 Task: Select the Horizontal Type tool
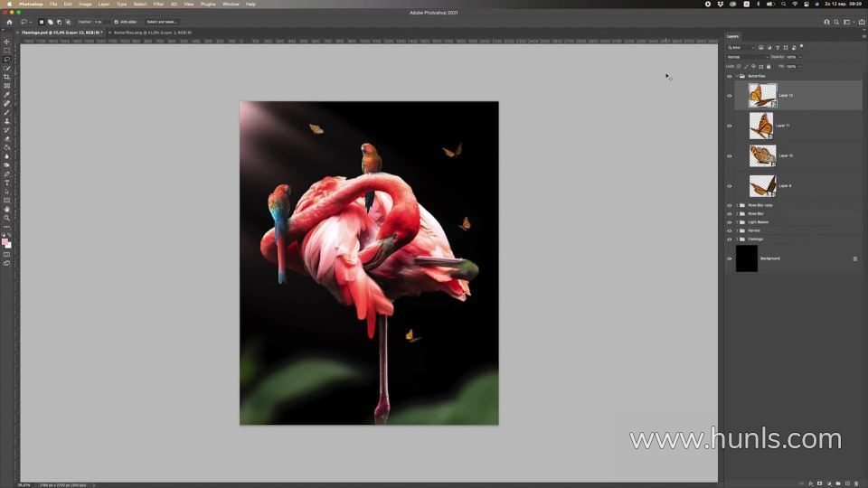tap(6, 183)
